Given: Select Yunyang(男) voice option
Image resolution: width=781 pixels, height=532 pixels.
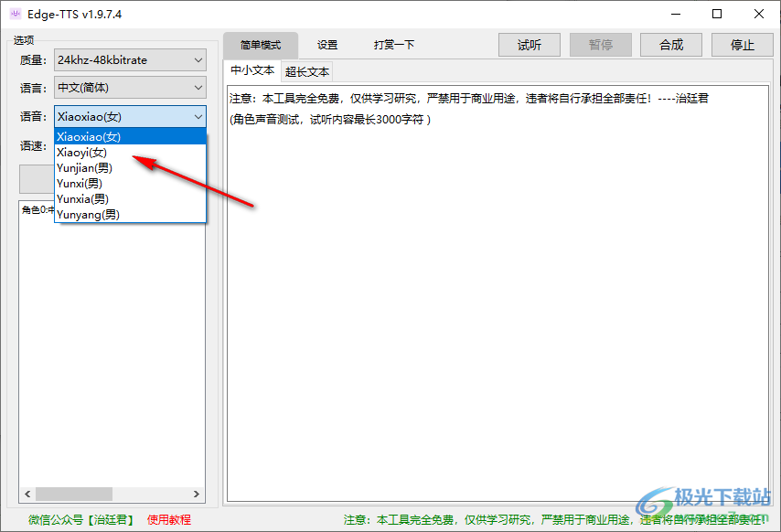Looking at the screenshot, I should [x=130, y=215].
